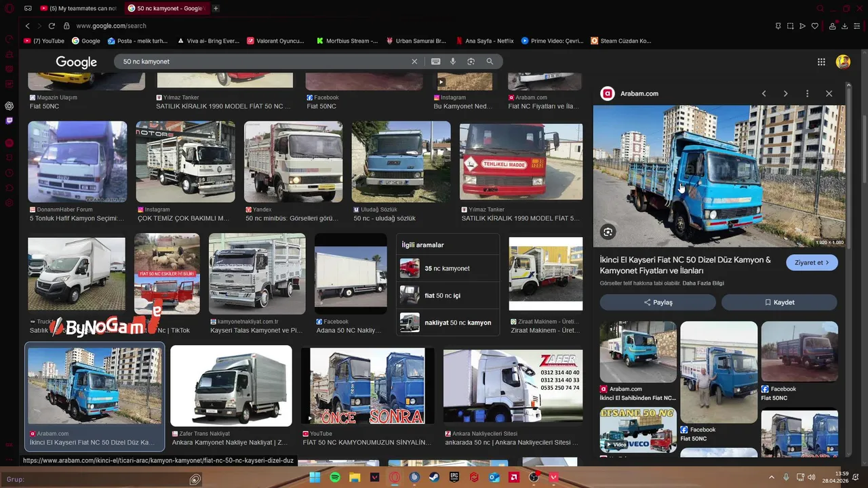The height and width of the screenshot is (488, 868).
Task: Open Google apps grid
Action: [x=821, y=62]
